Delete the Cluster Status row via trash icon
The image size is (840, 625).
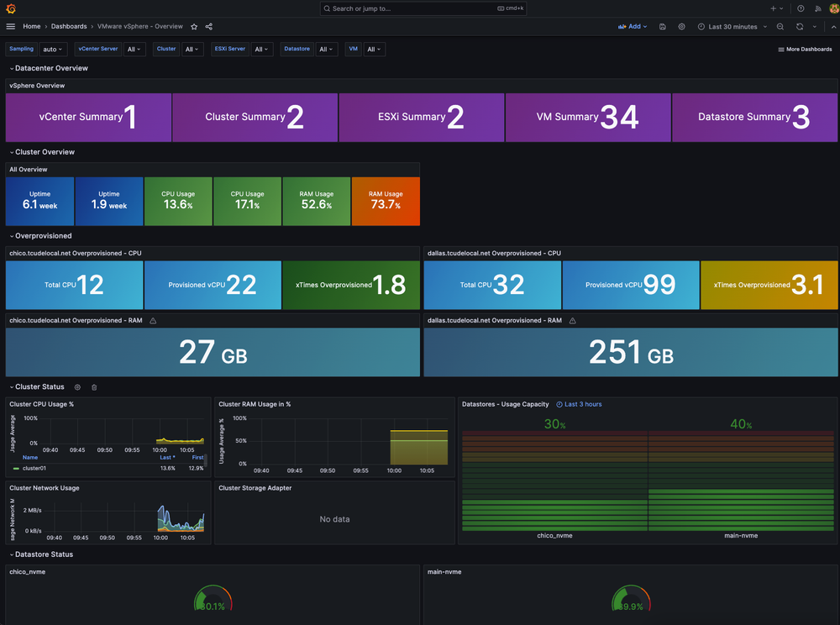[x=93, y=387]
